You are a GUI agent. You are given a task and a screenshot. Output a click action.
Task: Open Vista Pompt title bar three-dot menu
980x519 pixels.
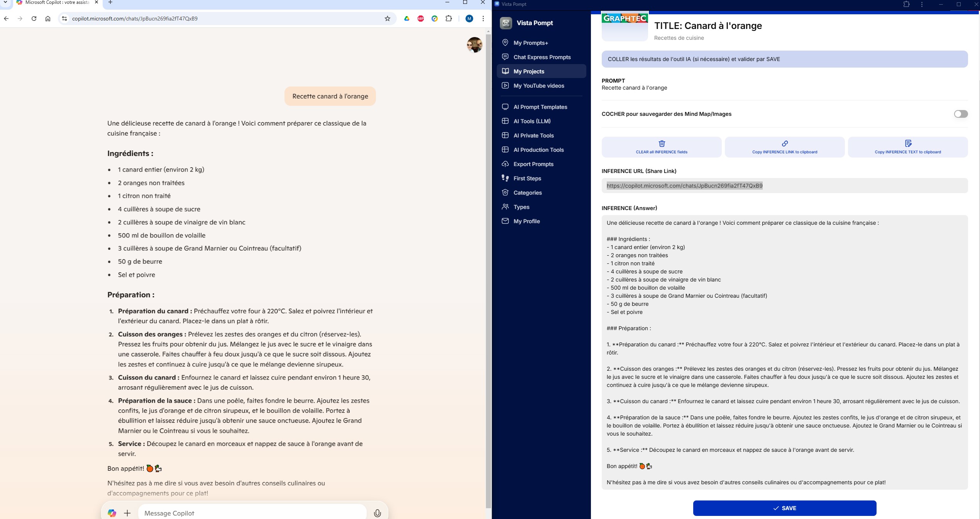(922, 4)
